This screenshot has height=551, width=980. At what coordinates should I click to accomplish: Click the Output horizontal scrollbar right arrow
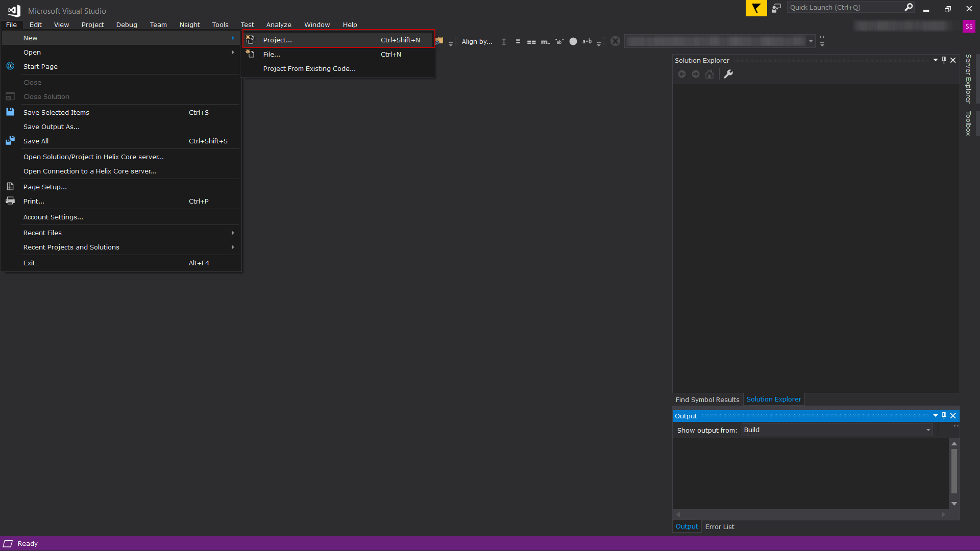(x=943, y=514)
